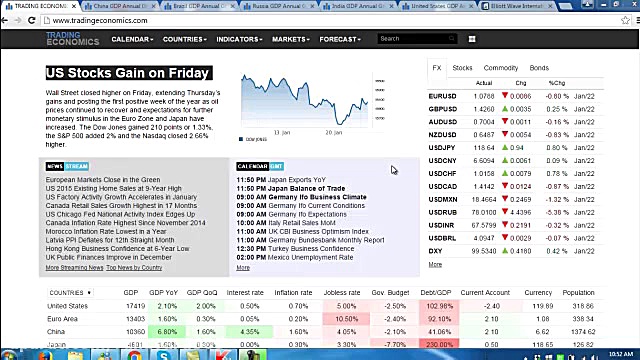Click the Dow Jones chart
This screenshot has height=360, width=640.
[x=305, y=101]
